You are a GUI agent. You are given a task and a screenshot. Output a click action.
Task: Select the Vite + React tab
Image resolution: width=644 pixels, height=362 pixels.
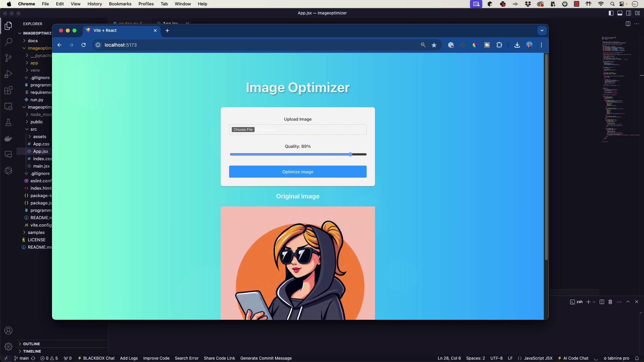pyautogui.click(x=111, y=31)
